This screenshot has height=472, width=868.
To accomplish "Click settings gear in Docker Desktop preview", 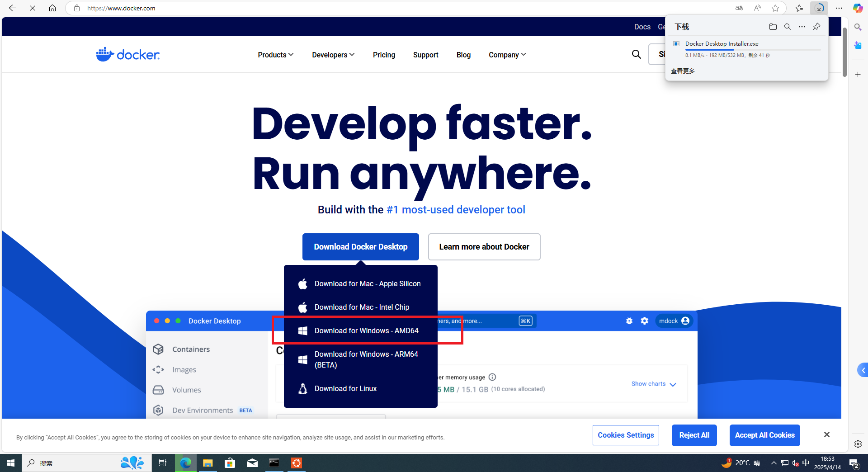I will pyautogui.click(x=645, y=321).
